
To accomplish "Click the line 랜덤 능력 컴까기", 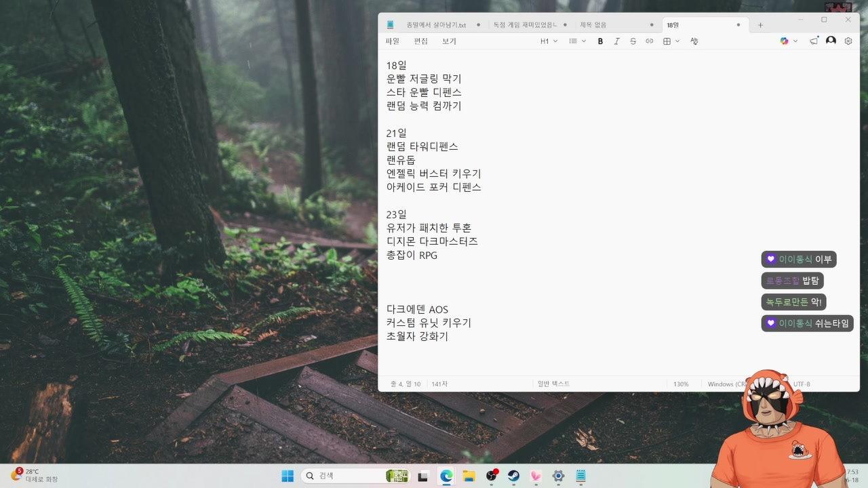I will point(424,106).
